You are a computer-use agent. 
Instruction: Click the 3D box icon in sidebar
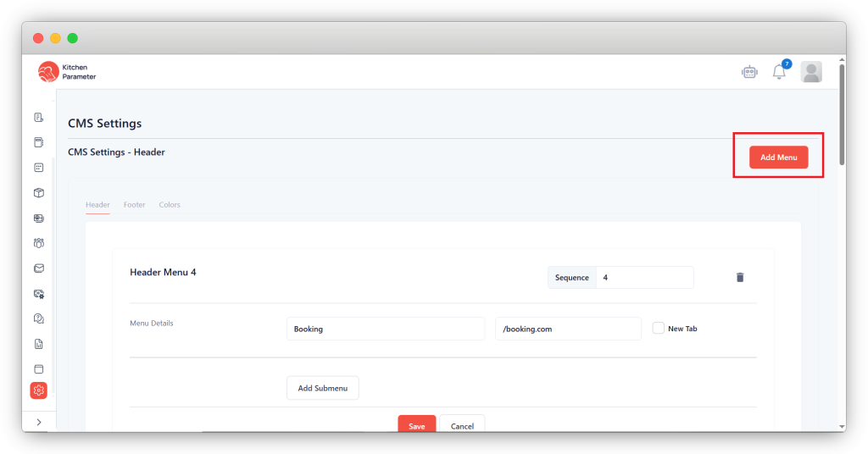coord(38,193)
